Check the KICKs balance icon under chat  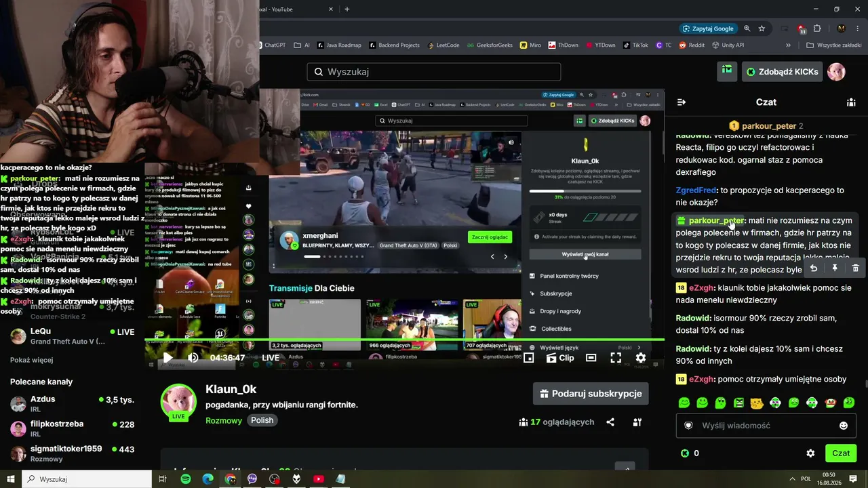(x=685, y=453)
